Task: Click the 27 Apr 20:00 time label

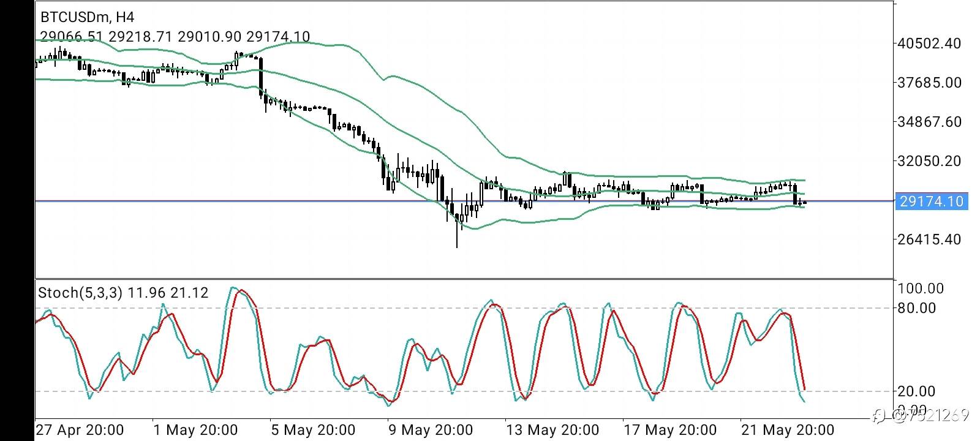Action: [x=80, y=429]
